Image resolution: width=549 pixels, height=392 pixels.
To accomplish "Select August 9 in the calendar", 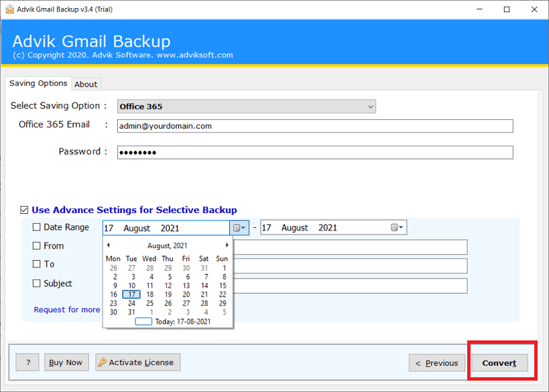I will click(115, 285).
